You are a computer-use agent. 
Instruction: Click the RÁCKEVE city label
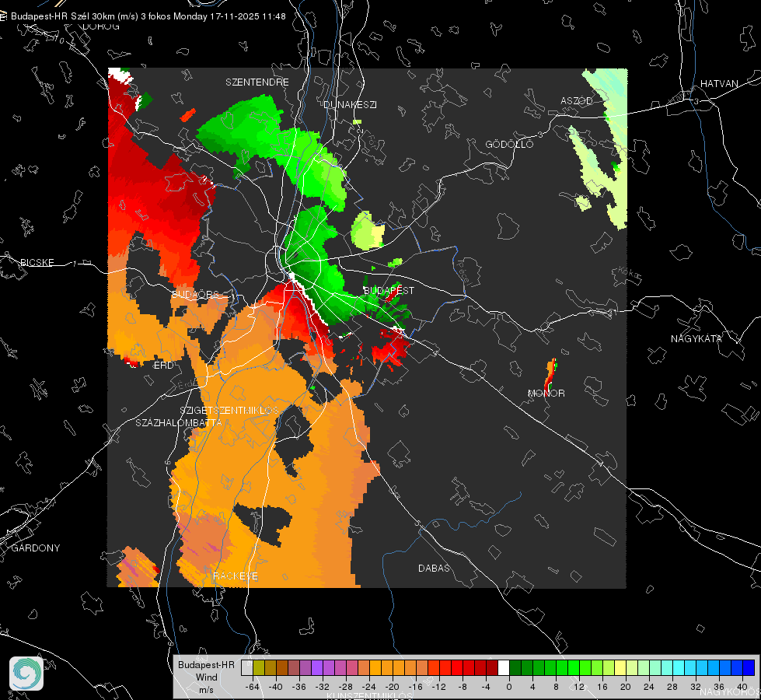click(236, 576)
